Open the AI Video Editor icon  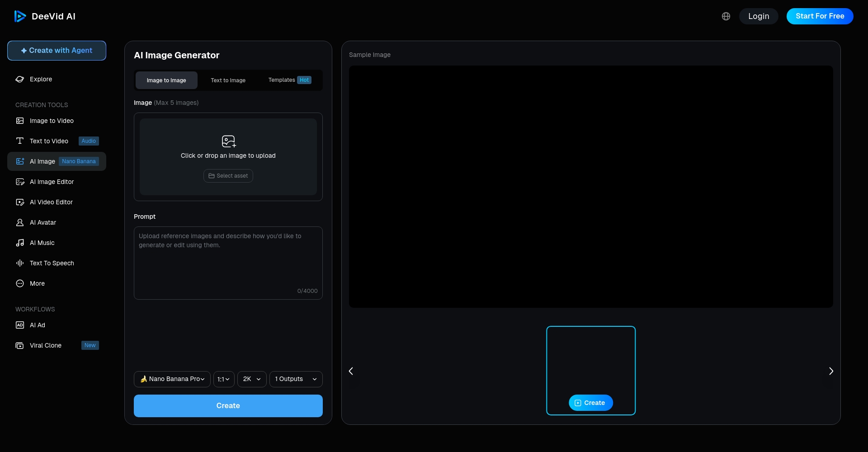tap(20, 202)
